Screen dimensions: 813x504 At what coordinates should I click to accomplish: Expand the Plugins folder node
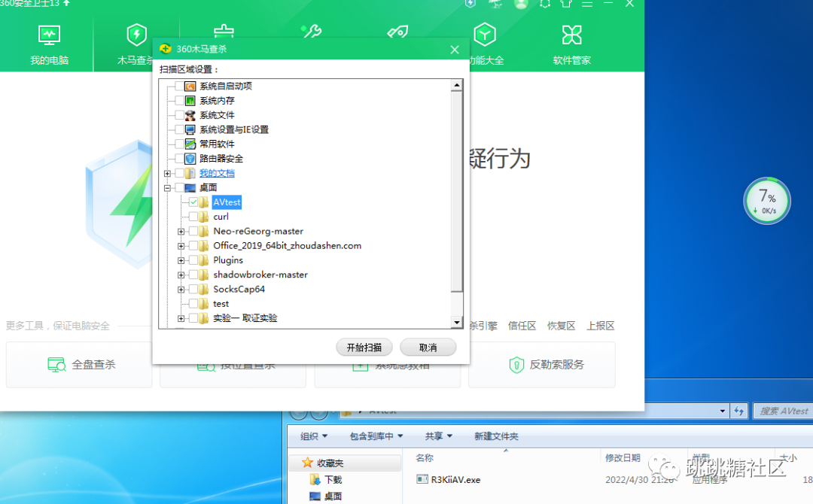(181, 260)
